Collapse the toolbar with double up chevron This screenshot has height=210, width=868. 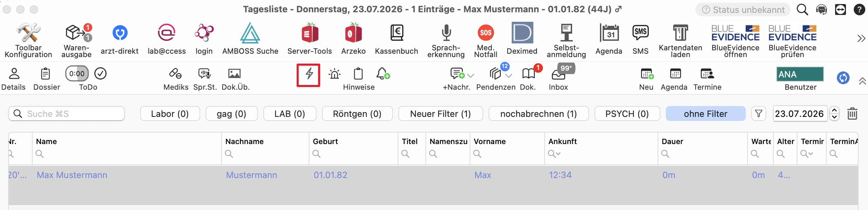(862, 81)
